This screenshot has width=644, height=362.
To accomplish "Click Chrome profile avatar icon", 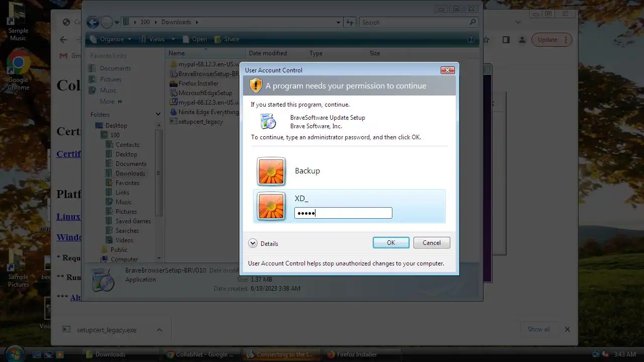I will pyautogui.click(x=523, y=40).
